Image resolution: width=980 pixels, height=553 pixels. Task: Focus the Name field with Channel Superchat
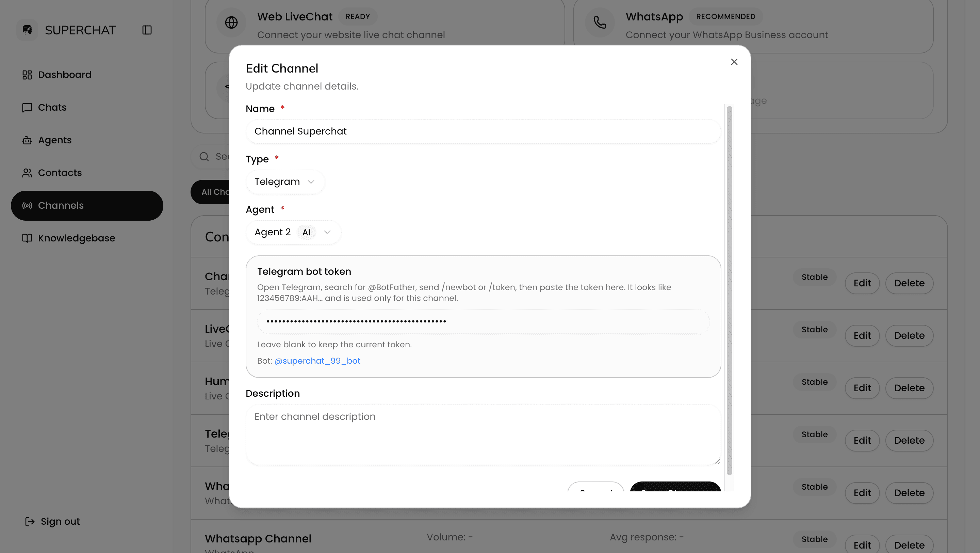click(483, 131)
